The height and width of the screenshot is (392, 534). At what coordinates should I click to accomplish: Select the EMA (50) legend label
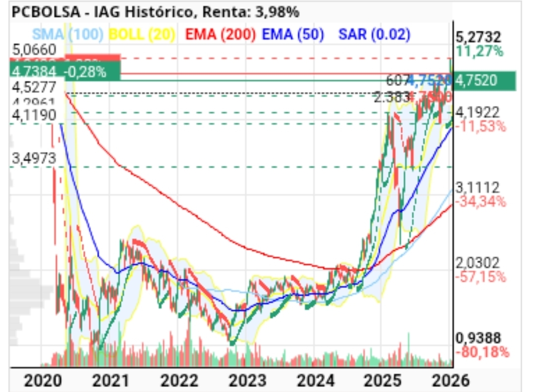293,35
